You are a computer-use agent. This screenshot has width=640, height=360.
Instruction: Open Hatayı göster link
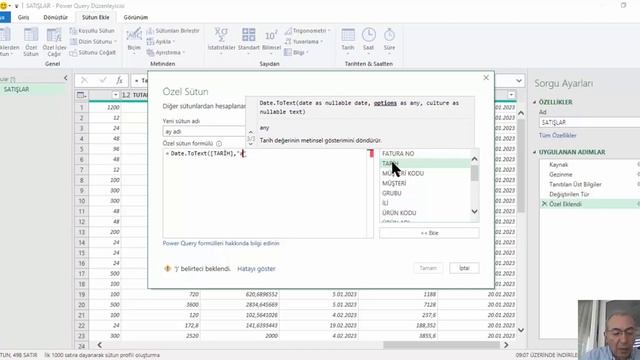[x=256, y=269]
